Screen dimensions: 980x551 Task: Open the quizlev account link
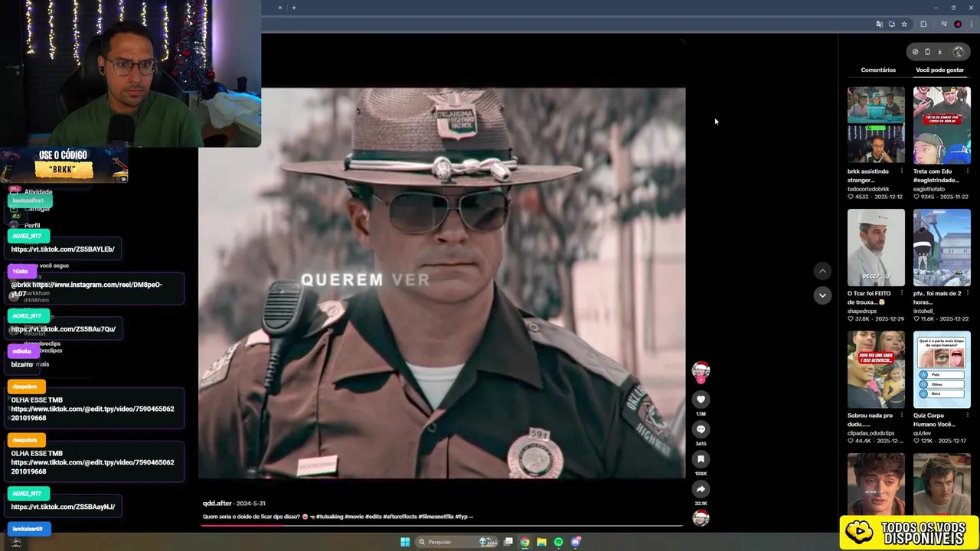(923, 433)
